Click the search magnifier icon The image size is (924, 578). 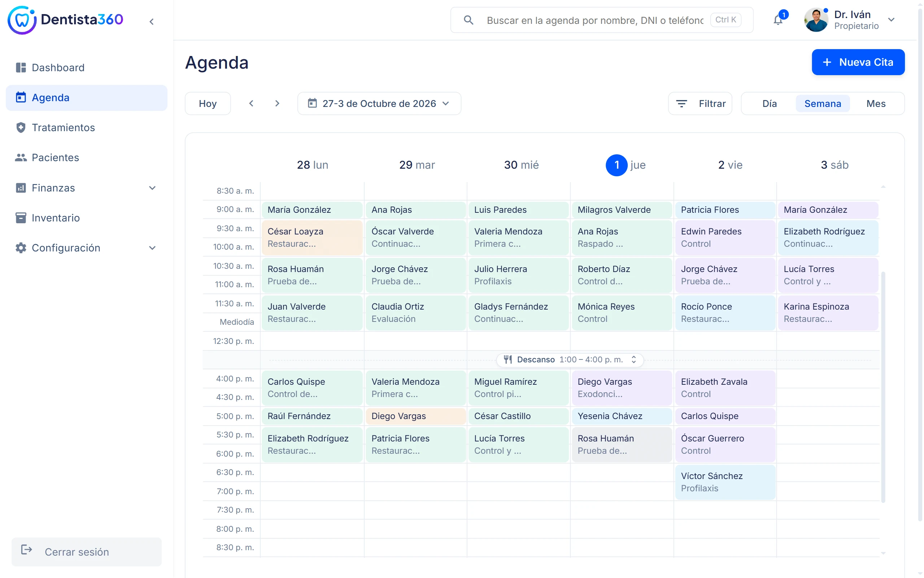tap(468, 20)
